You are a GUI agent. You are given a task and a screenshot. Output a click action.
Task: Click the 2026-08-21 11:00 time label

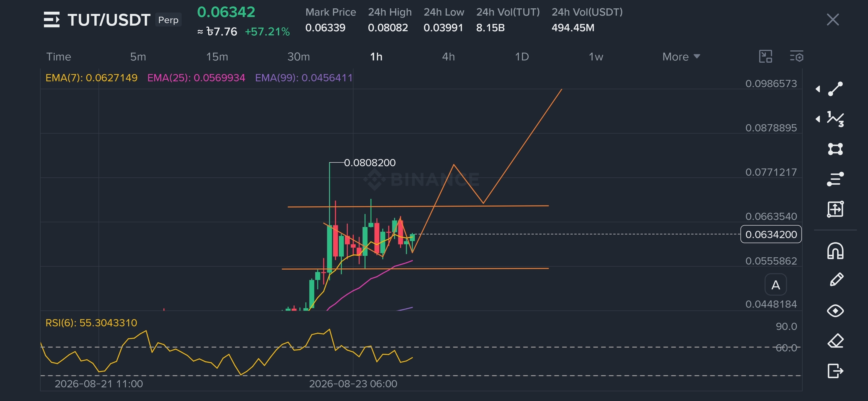point(99,384)
